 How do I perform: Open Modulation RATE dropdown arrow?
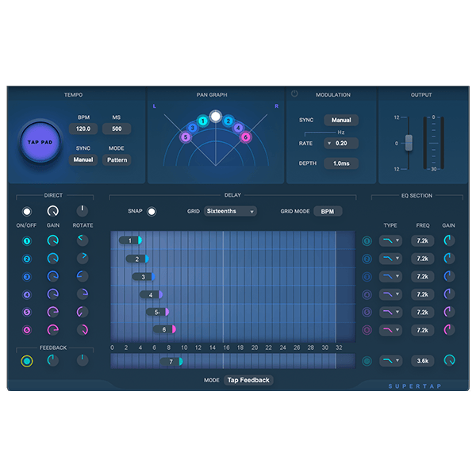tap(329, 144)
